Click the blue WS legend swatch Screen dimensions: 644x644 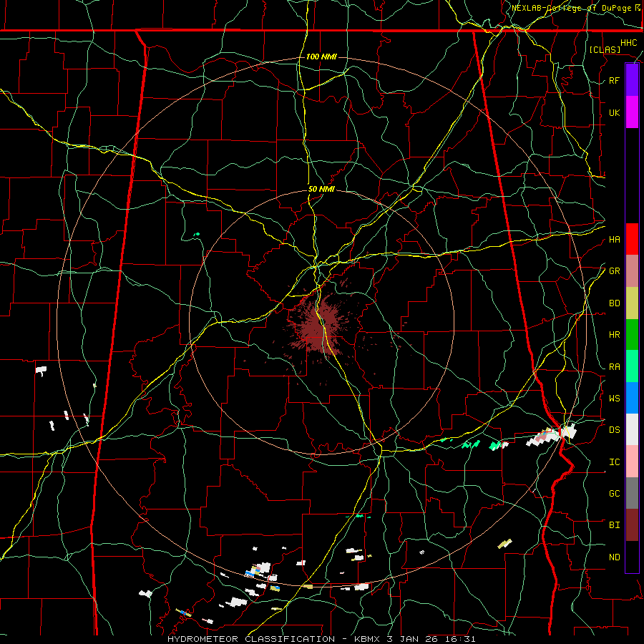click(x=632, y=398)
